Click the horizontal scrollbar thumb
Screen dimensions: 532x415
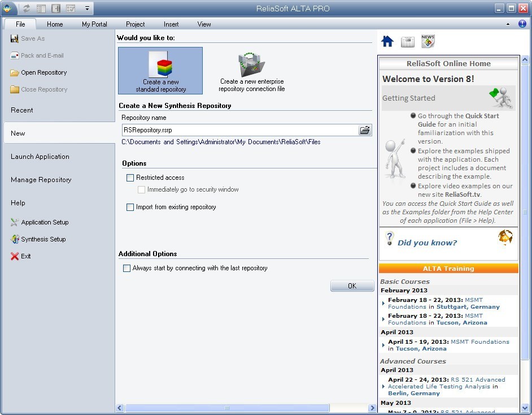coord(227,408)
